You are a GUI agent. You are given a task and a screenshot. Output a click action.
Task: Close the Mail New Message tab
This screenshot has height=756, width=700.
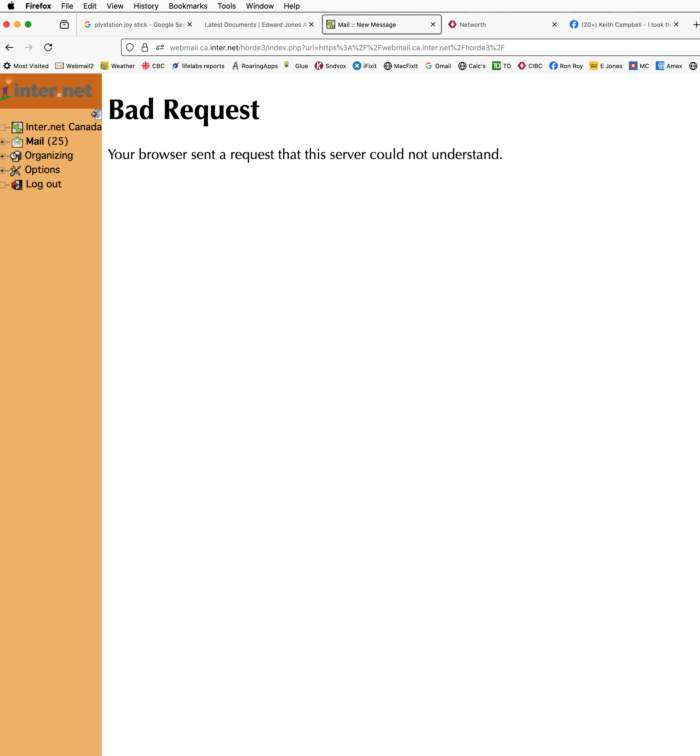coord(433,25)
